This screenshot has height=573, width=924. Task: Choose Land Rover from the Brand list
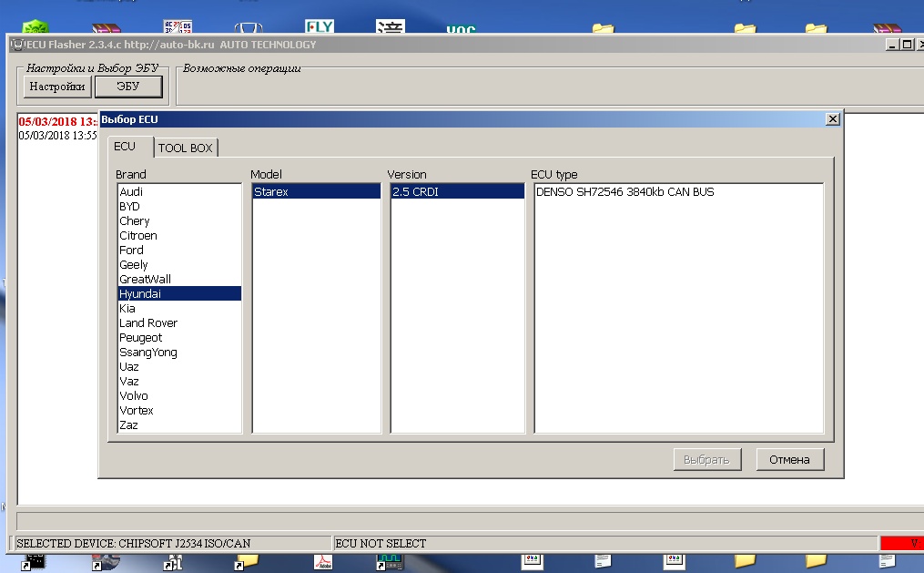click(179, 323)
